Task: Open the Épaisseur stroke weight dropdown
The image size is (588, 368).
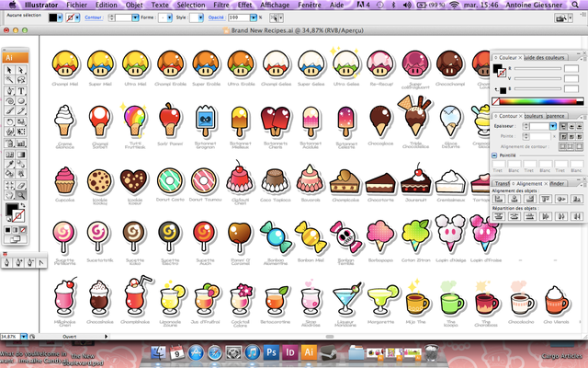Action: [x=551, y=126]
